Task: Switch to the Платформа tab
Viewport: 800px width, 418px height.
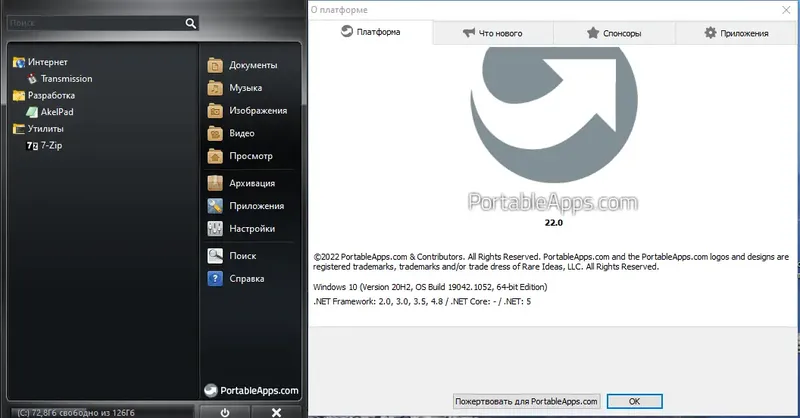Action: pos(371,32)
